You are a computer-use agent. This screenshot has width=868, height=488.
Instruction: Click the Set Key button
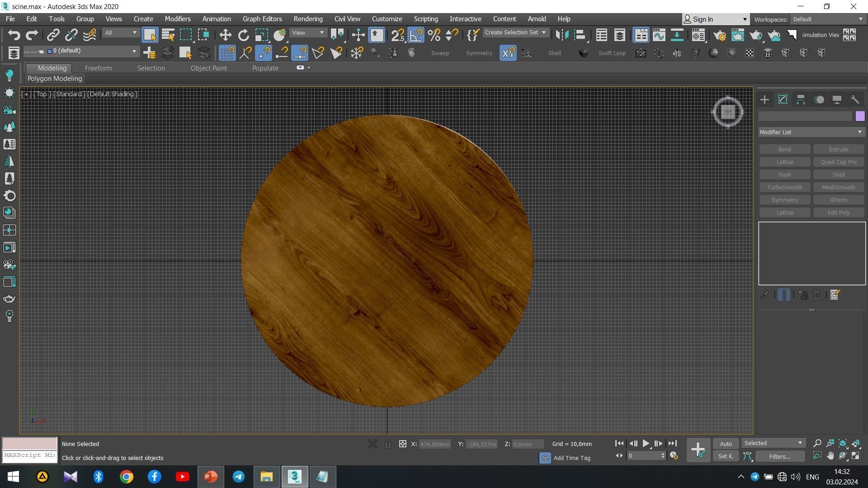[726, 456]
